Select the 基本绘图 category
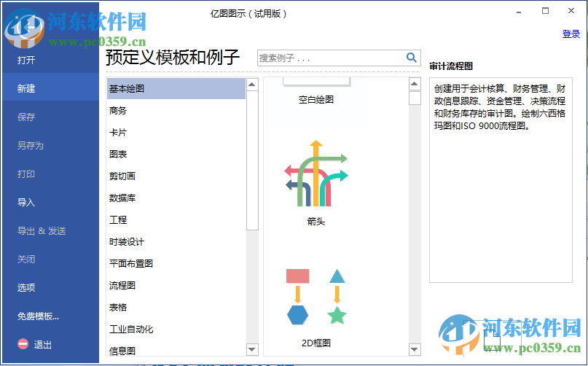The width and height of the screenshot is (588, 366). click(176, 89)
